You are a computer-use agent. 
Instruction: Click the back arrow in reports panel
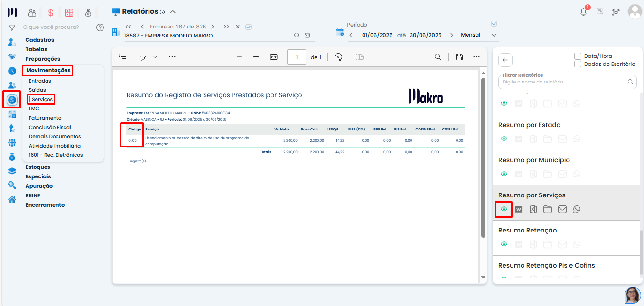[505, 60]
